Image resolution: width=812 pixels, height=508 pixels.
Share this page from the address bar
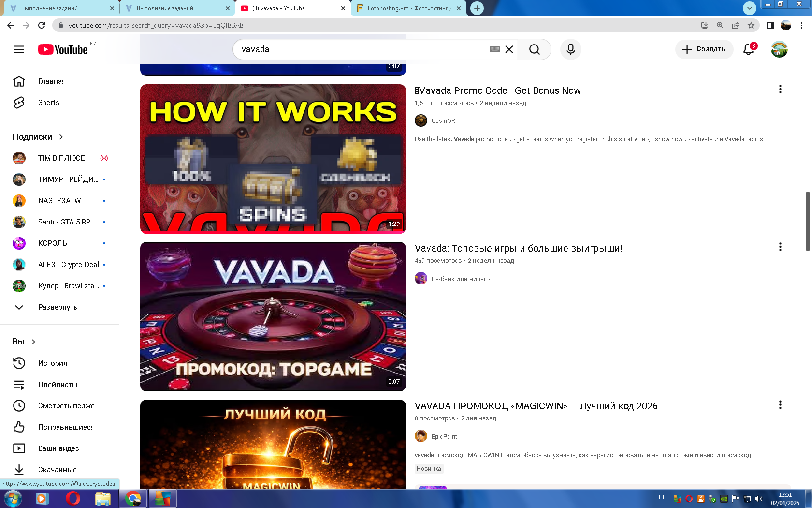pos(736,25)
